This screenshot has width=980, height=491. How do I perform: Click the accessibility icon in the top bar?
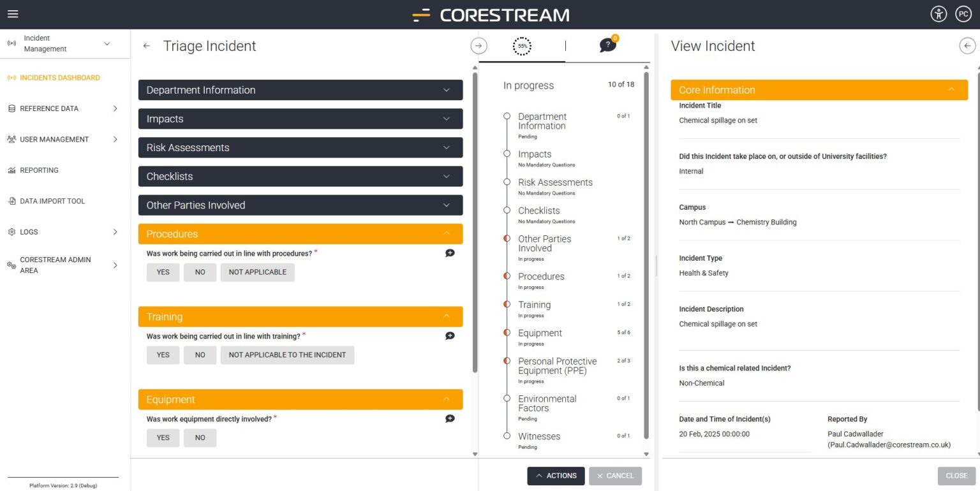tap(938, 13)
